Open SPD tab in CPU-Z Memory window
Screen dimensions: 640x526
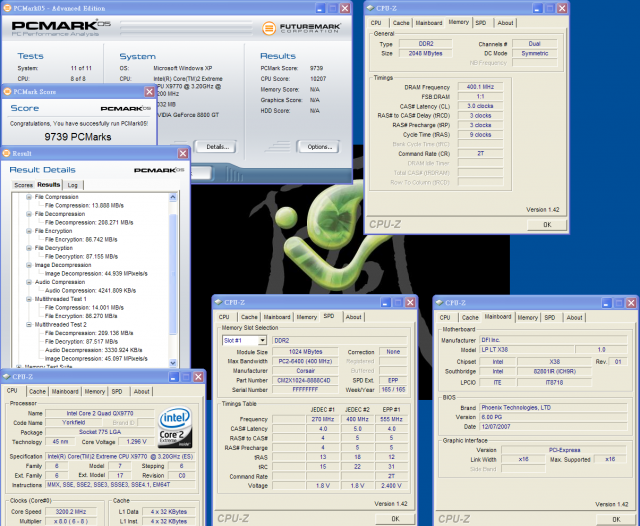tap(481, 23)
